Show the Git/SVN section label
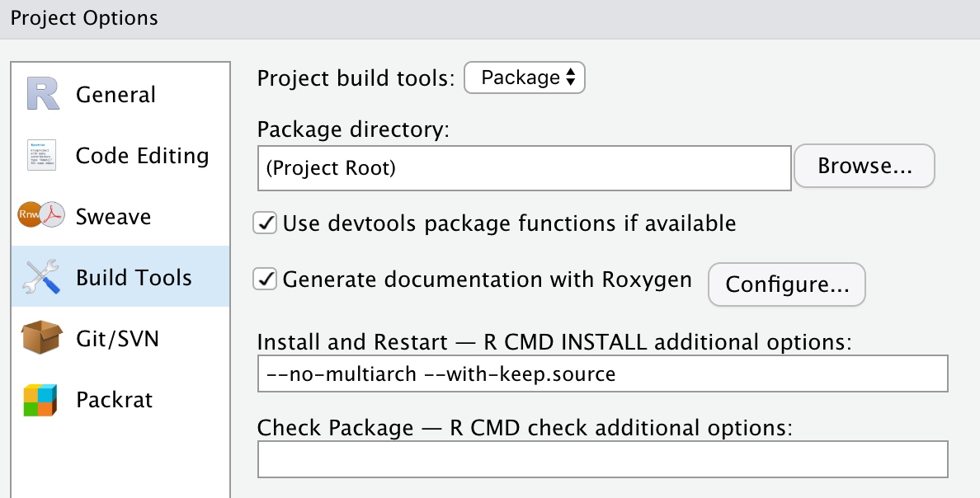The height and width of the screenshot is (498, 980). [x=117, y=338]
